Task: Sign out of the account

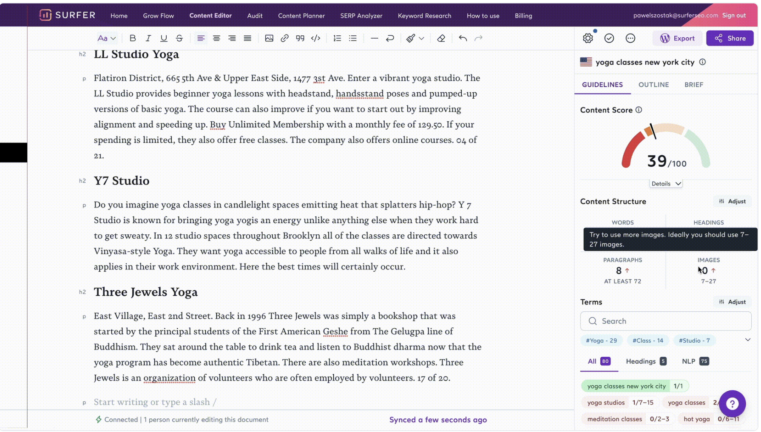Action: tap(734, 16)
